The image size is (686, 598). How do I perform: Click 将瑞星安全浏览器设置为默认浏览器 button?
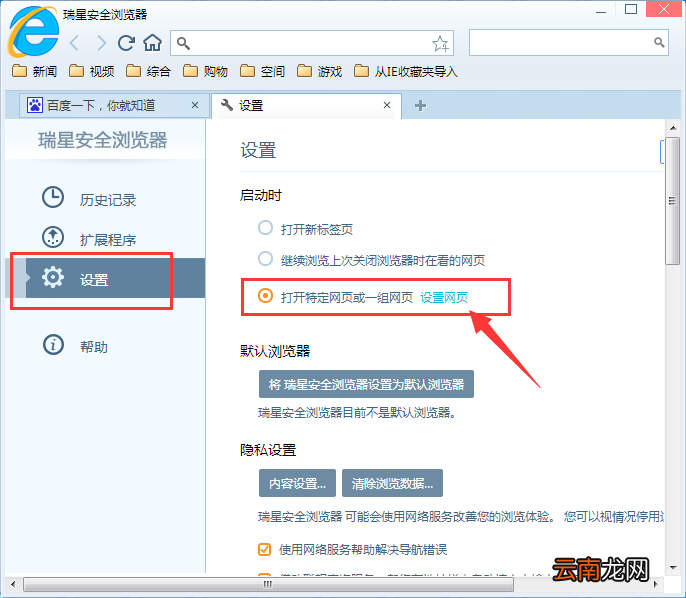366,384
